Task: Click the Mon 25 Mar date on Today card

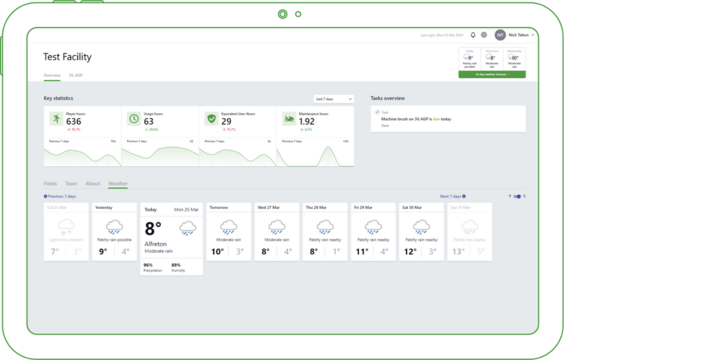Action: [x=186, y=209]
